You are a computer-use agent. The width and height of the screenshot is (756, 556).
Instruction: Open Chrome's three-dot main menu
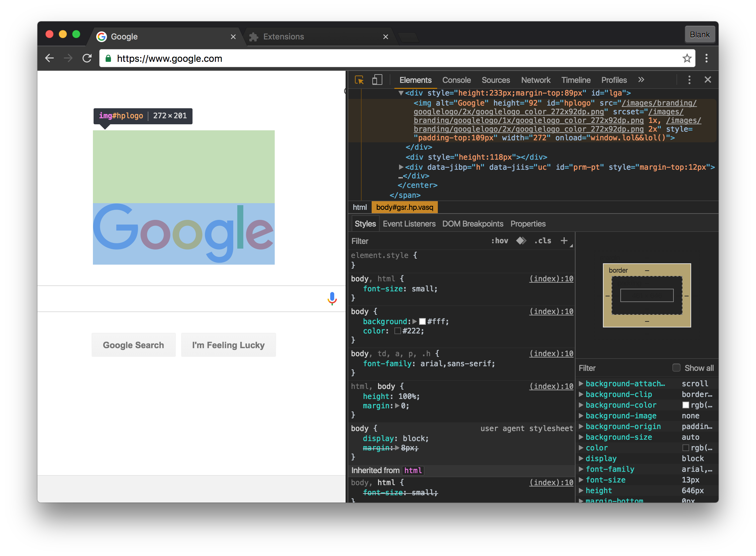click(x=707, y=58)
